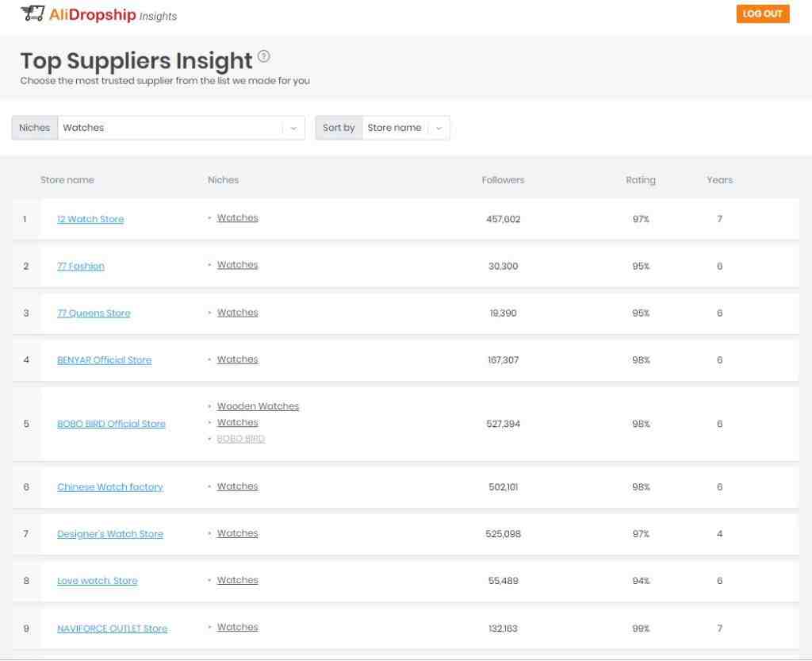Open the 77 Queens Store link

94,313
